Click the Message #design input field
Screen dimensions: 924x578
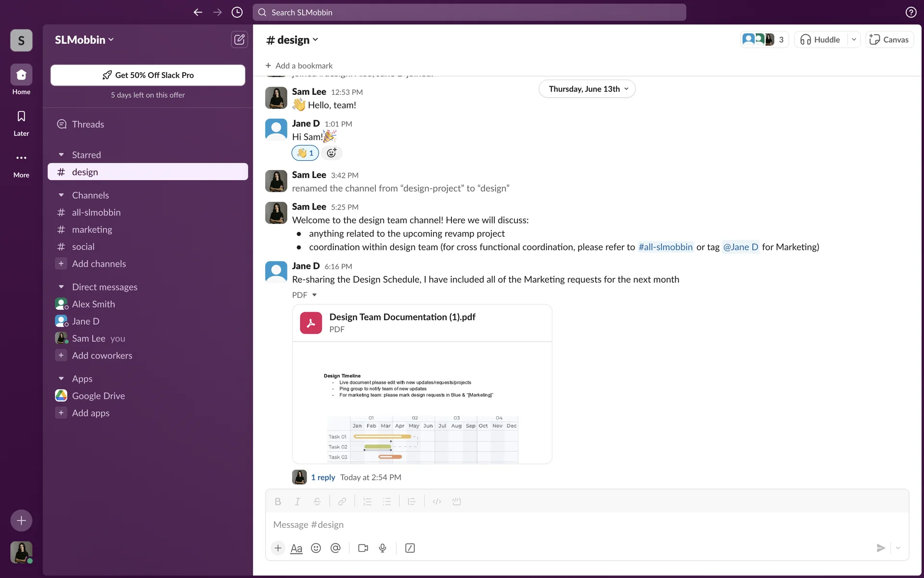coord(577,525)
